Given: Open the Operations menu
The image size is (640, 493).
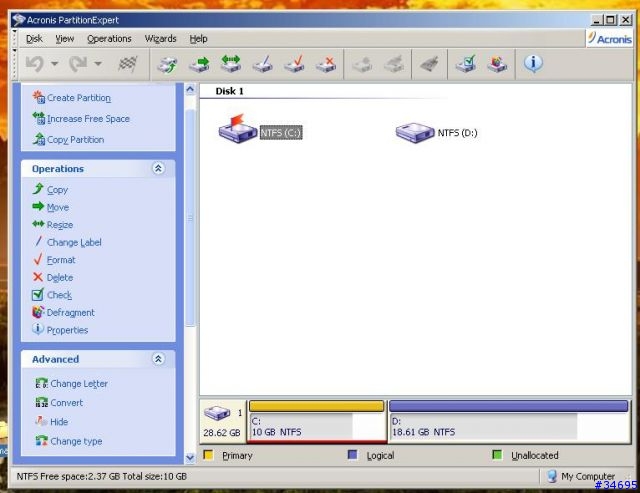Looking at the screenshot, I should click(109, 39).
